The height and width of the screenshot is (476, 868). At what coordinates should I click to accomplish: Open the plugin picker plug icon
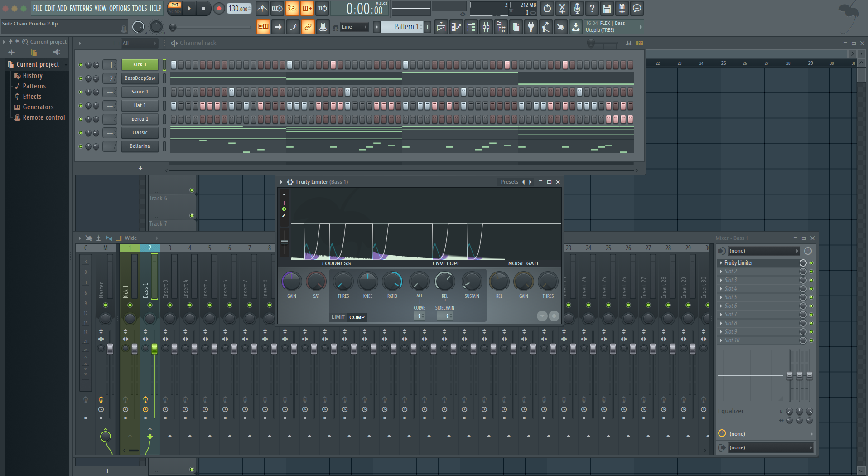tap(531, 27)
